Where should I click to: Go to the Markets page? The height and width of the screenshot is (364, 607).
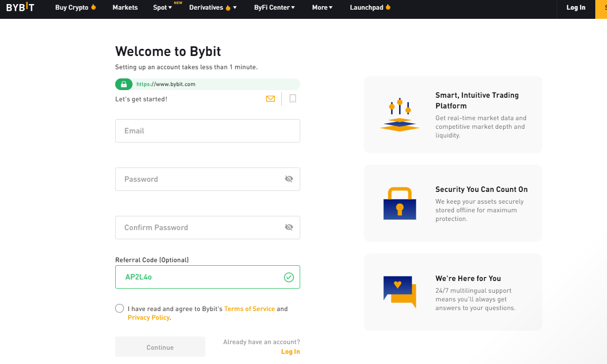pos(125,7)
